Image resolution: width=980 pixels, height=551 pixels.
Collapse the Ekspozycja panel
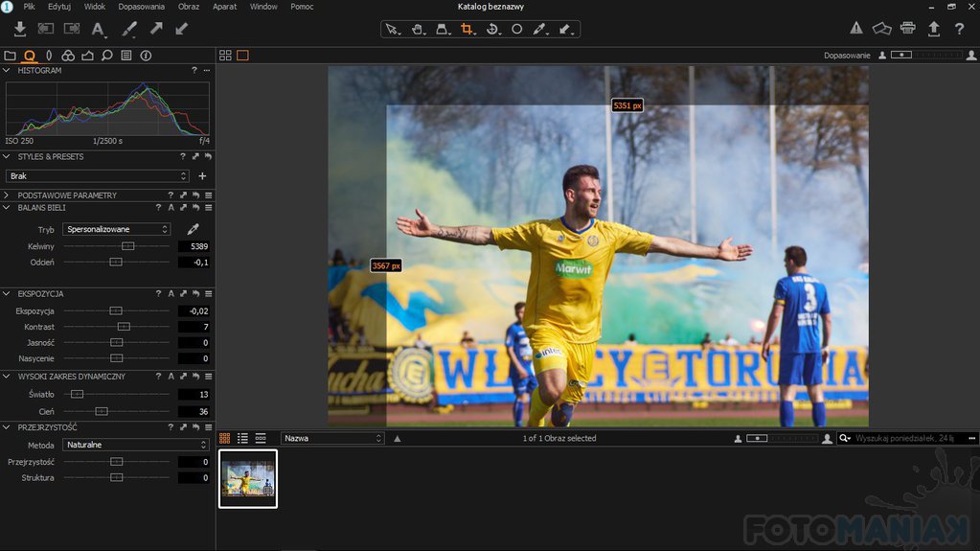point(7,293)
